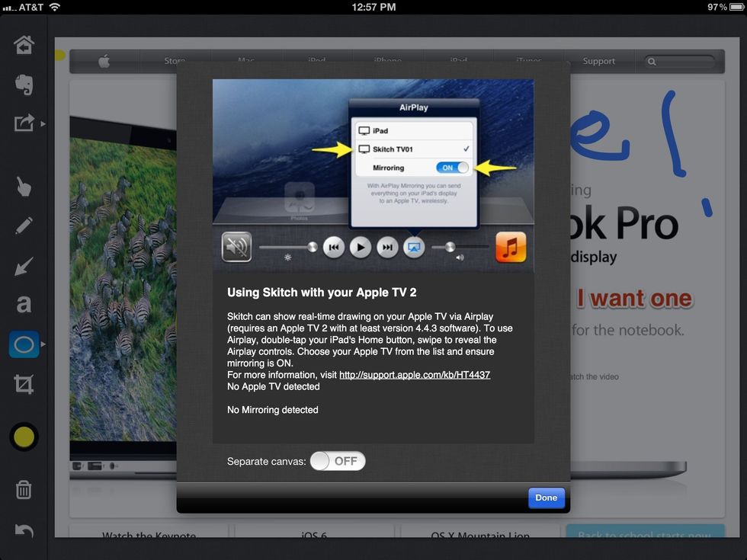Select the ellipse shape tool

(24, 345)
